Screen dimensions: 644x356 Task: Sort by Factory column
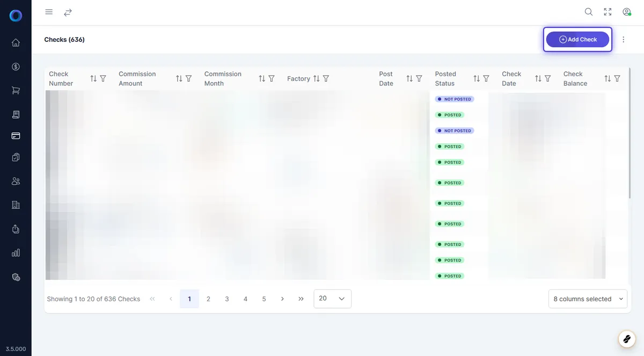[317, 78]
